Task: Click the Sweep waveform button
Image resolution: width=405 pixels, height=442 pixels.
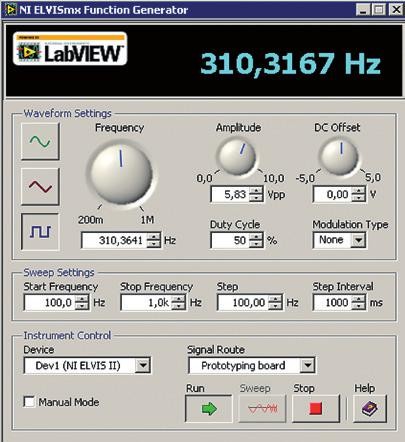Action: [263, 409]
